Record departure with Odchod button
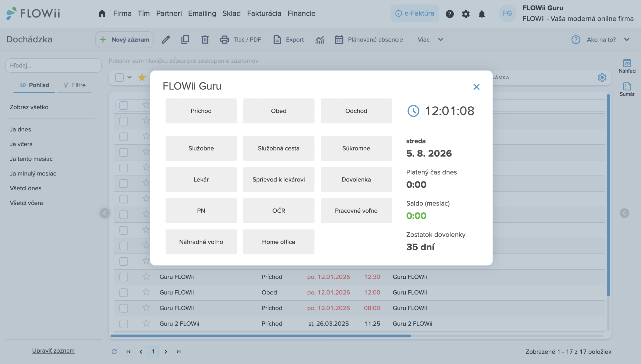641x364 pixels. coord(356,111)
